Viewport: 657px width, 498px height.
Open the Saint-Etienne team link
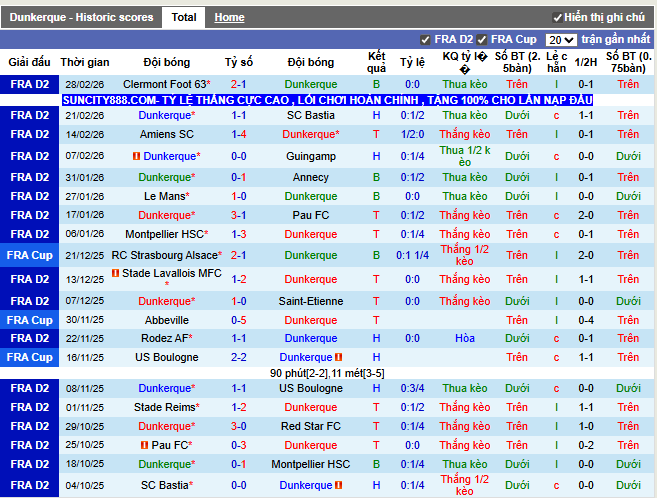[310, 301]
